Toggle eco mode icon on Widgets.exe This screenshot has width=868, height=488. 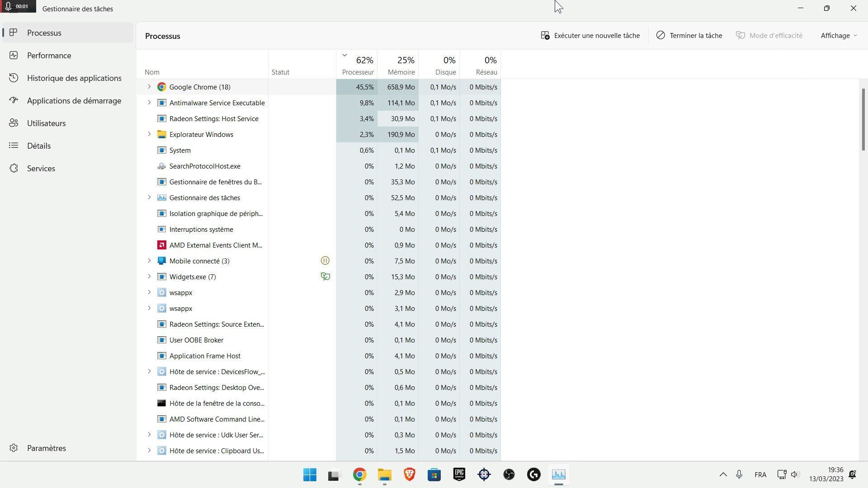(325, 277)
